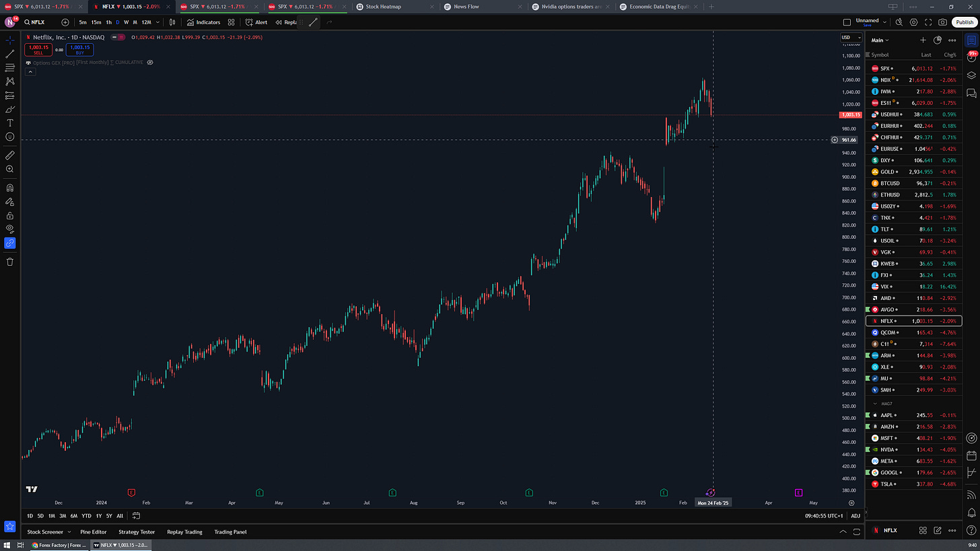
Task: Open a new tab with plus button
Action: pos(711,6)
